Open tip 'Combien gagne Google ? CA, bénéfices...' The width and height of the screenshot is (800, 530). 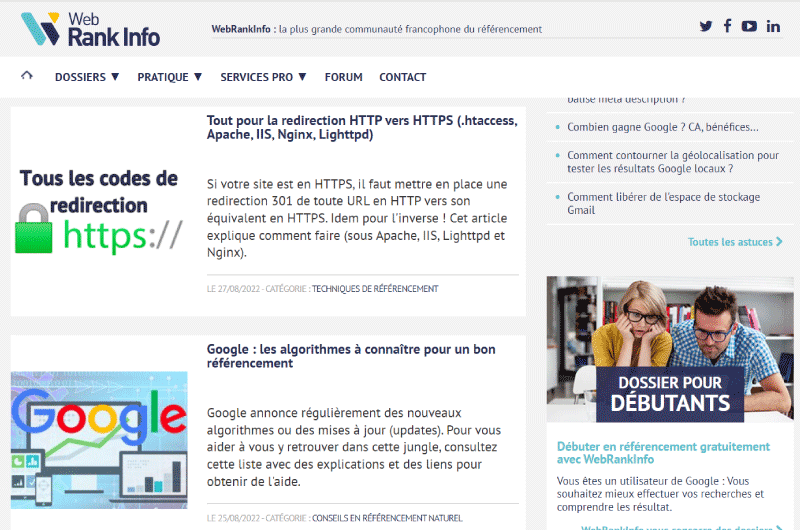(x=663, y=127)
